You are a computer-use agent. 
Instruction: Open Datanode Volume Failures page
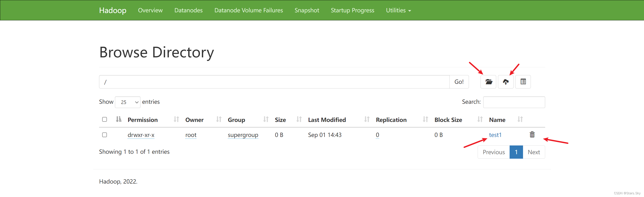coord(248,10)
